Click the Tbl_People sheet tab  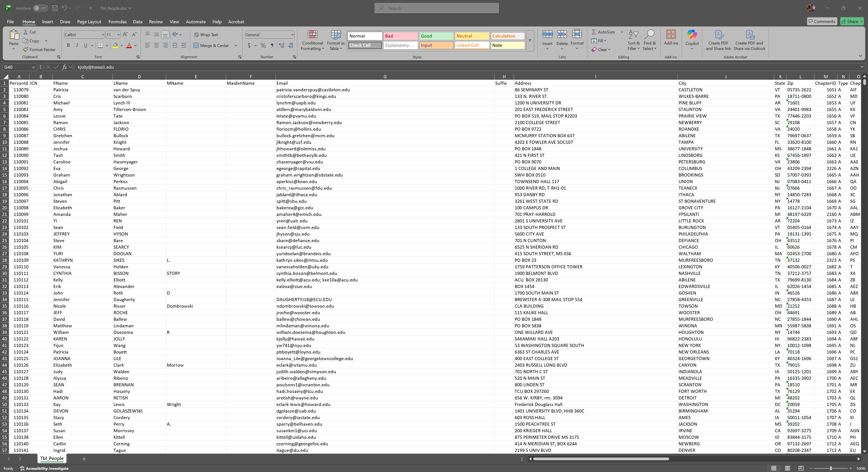pyautogui.click(x=52, y=458)
